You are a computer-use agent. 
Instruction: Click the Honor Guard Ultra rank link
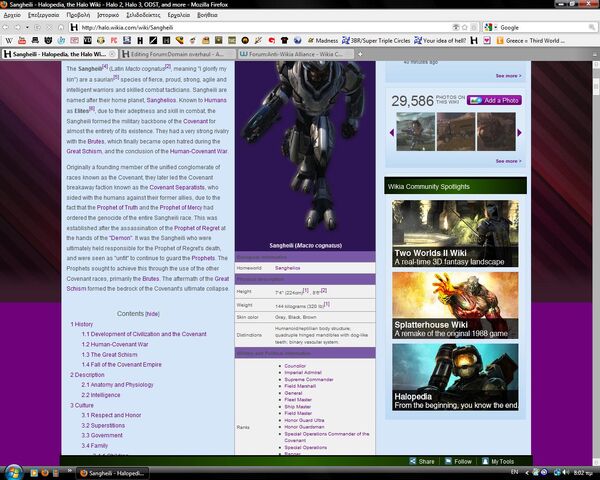pos(304,420)
